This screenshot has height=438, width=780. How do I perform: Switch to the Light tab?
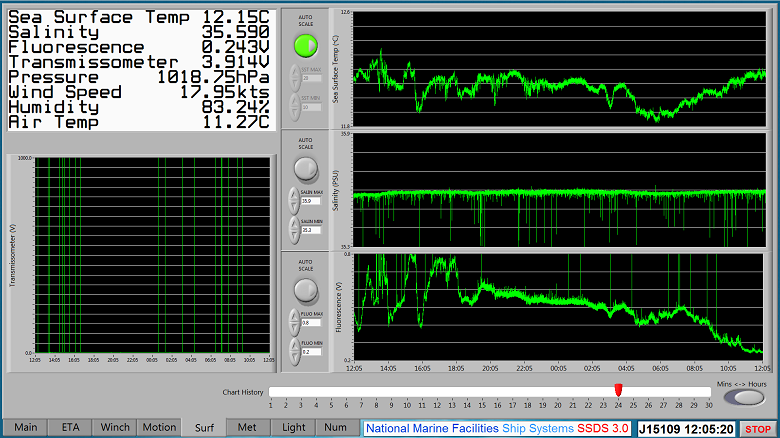(x=294, y=427)
